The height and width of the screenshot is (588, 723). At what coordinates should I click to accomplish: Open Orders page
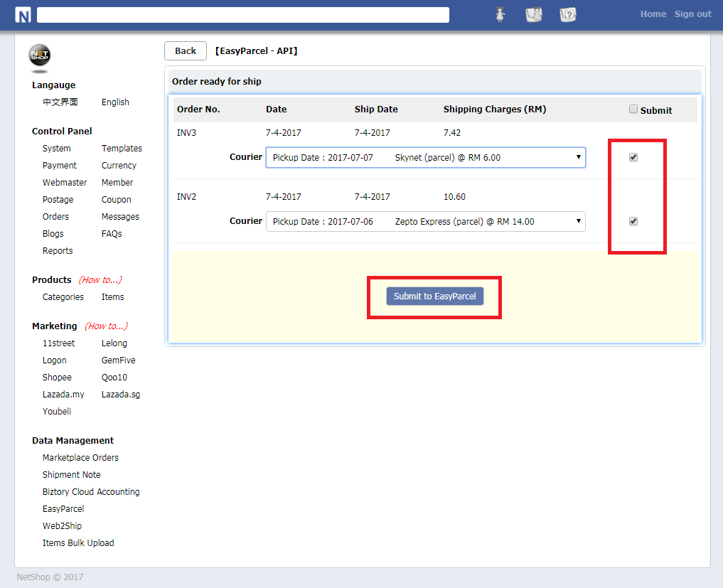pyautogui.click(x=55, y=216)
